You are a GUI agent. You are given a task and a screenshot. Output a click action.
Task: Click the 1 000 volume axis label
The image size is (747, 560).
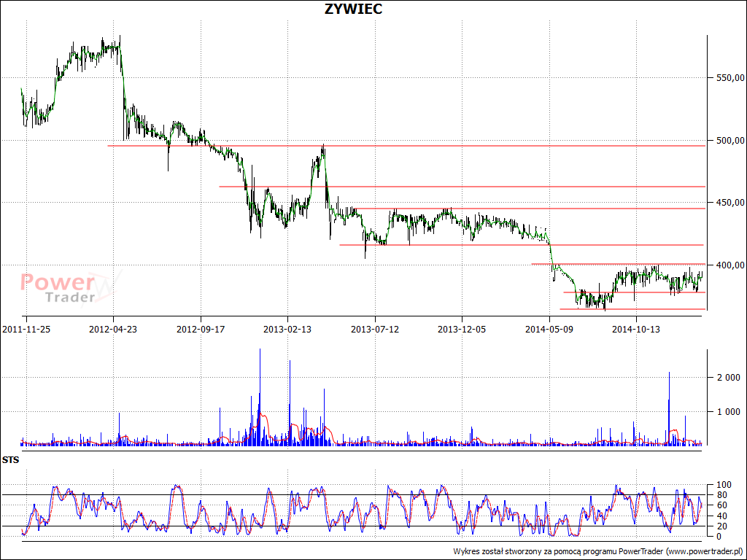coord(729,412)
